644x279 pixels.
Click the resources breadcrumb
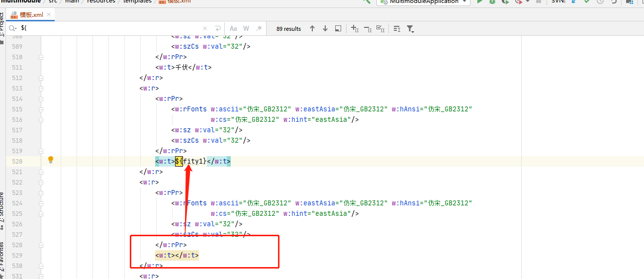pos(101,2)
